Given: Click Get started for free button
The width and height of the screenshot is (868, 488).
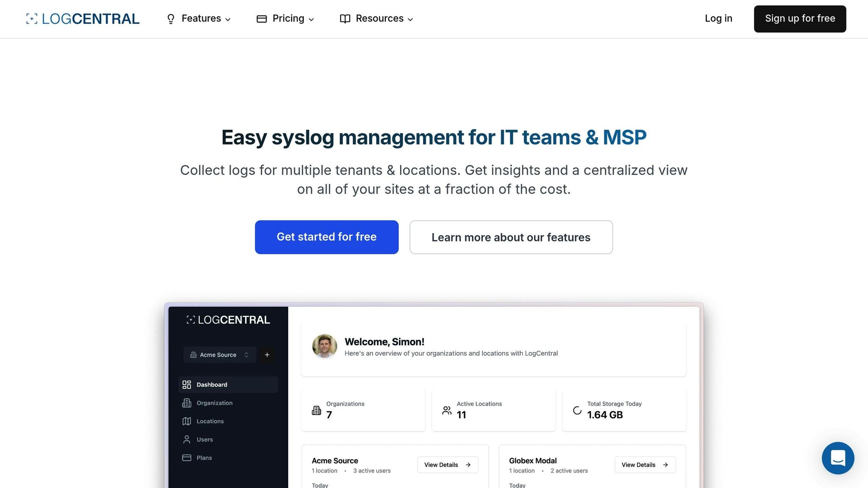Looking at the screenshot, I should pyautogui.click(x=326, y=237).
